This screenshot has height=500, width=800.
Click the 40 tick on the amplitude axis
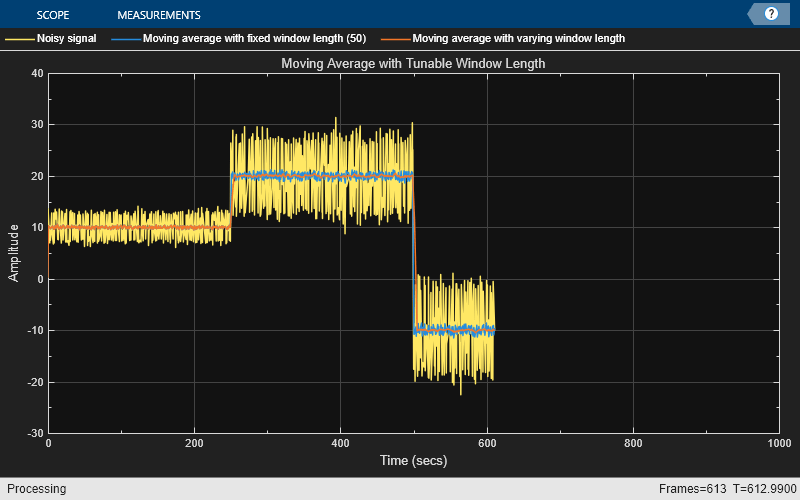[36, 73]
